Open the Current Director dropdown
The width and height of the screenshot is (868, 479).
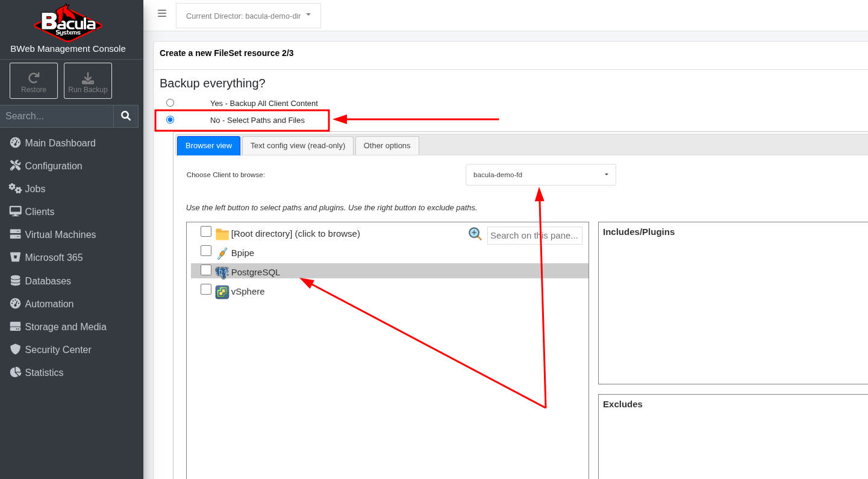point(248,16)
